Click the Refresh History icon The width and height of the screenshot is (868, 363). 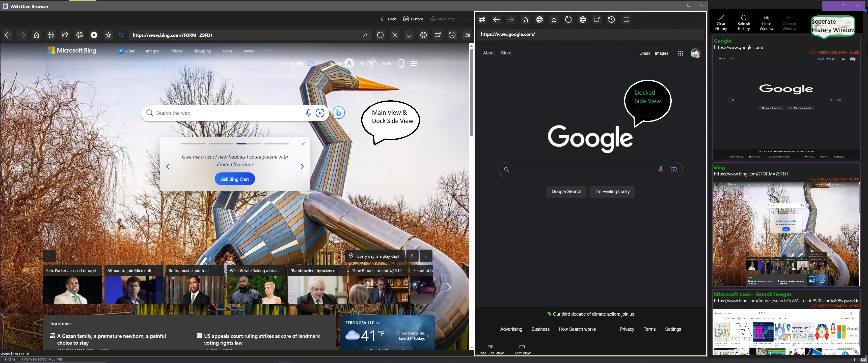[744, 18]
